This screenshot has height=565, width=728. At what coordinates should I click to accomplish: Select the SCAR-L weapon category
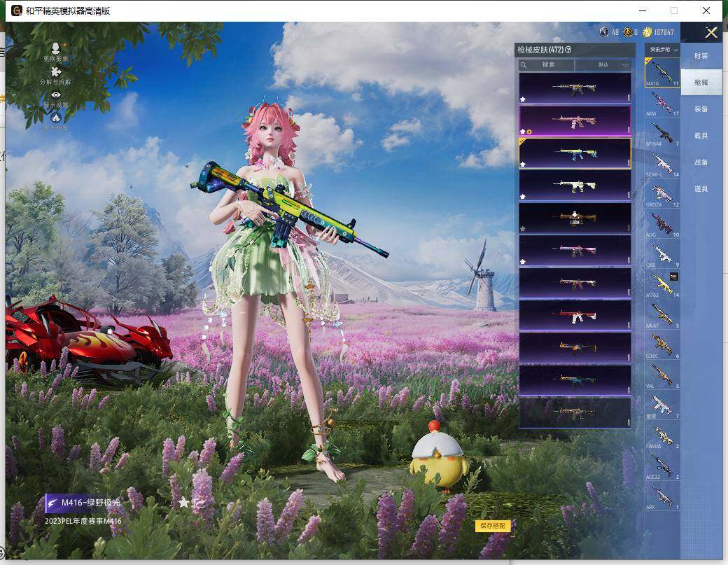tap(662, 163)
